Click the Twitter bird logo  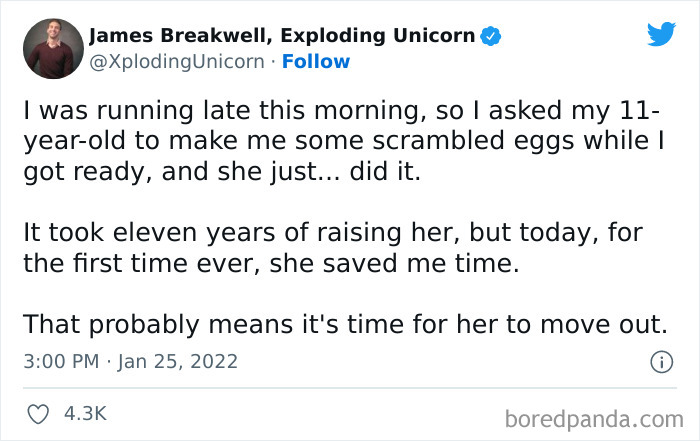point(661,35)
